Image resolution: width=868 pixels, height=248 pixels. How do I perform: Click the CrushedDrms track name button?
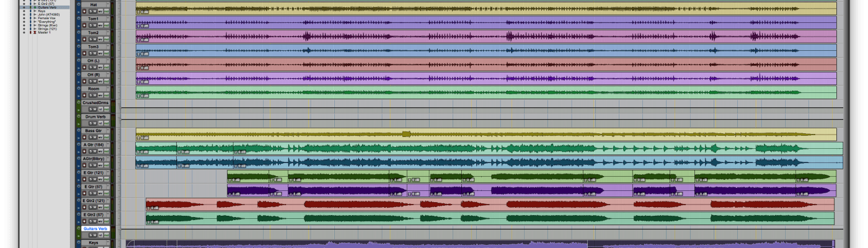pyautogui.click(x=94, y=103)
